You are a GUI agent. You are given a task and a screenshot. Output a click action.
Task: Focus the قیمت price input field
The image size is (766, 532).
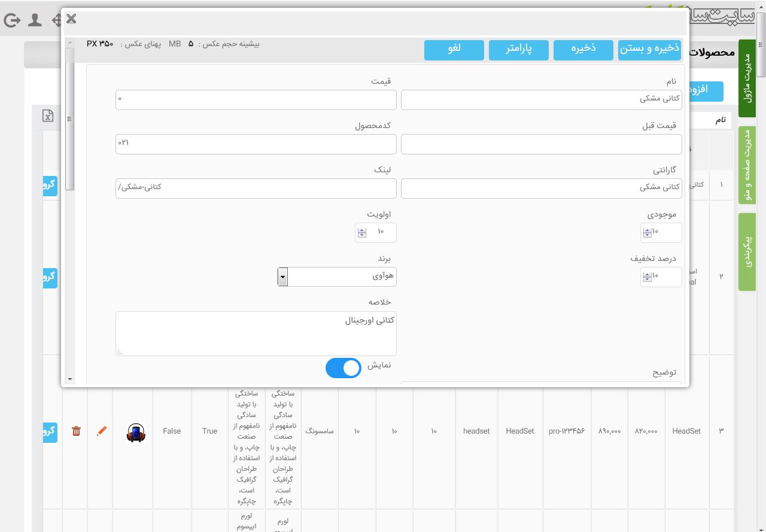click(256, 100)
